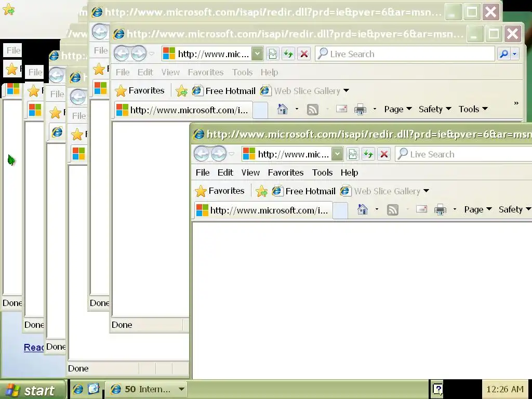Click the Read Mail icon in the front window
Image resolution: width=532 pixels, height=399 pixels.
pyautogui.click(x=421, y=209)
